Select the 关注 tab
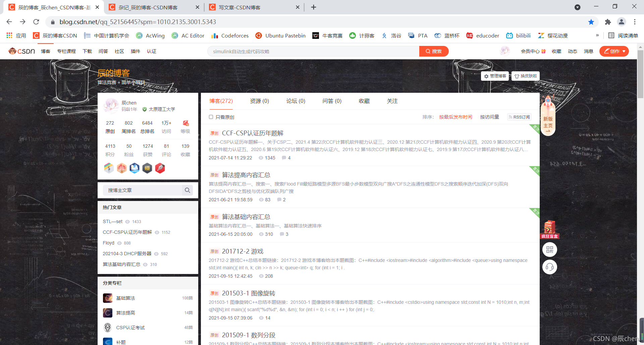This screenshot has height=345, width=644. 392,101
